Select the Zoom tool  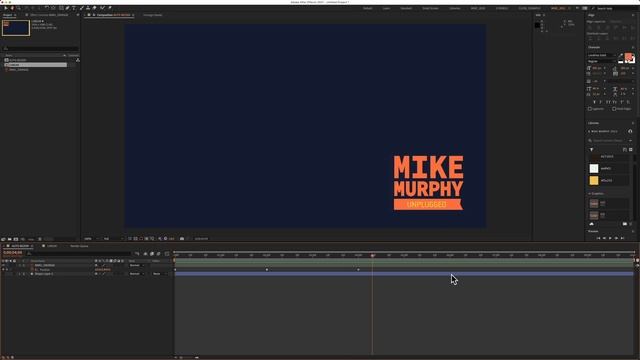(x=18, y=8)
